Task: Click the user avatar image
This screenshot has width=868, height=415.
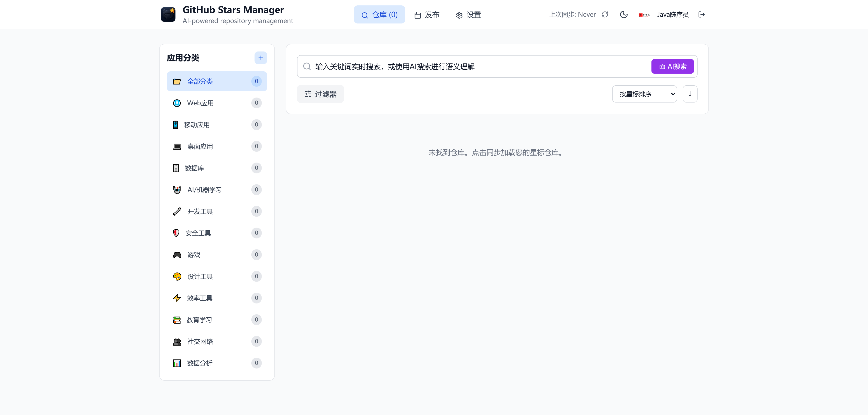Action: (644, 15)
